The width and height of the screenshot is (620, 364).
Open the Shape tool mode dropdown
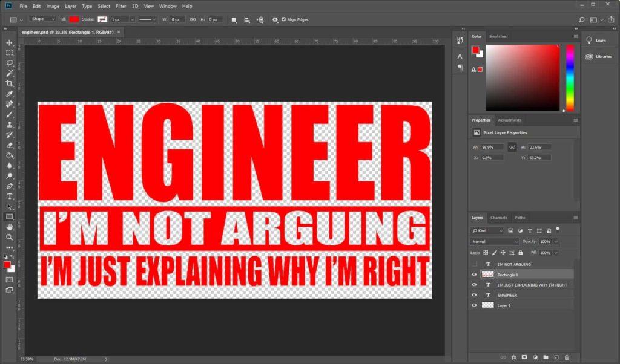(x=43, y=19)
